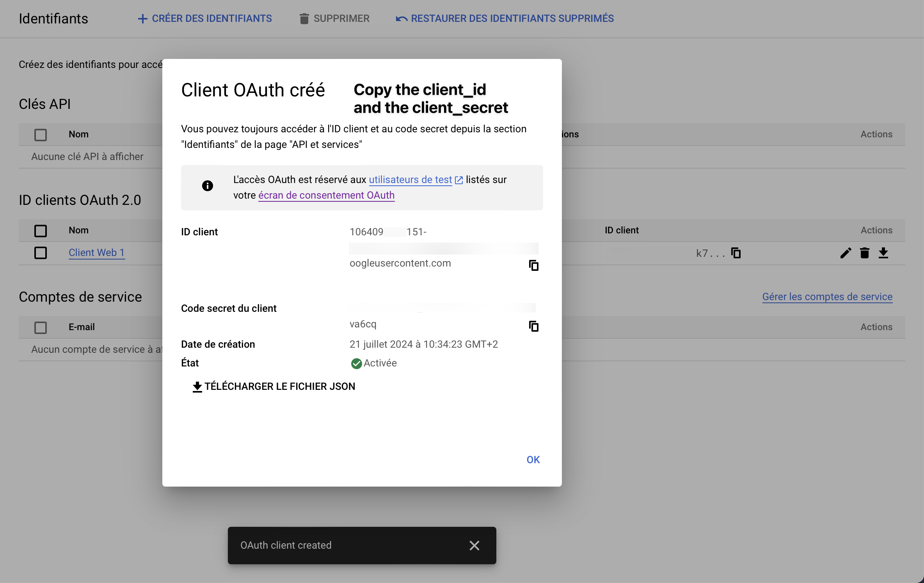Screen dimensions: 924x583
Task: Toggle the API keys header checkbox
Action: (x=41, y=135)
